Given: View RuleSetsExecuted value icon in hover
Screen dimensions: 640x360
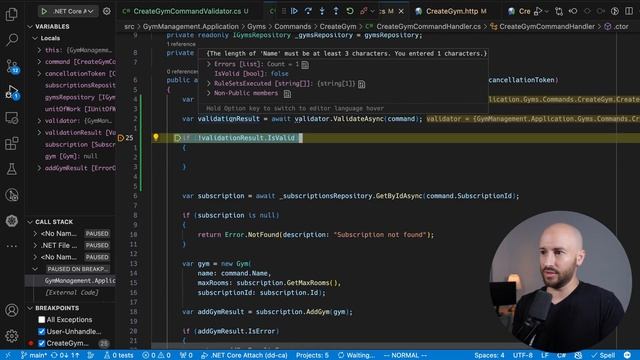Looking at the screenshot, I should pos(361,84).
